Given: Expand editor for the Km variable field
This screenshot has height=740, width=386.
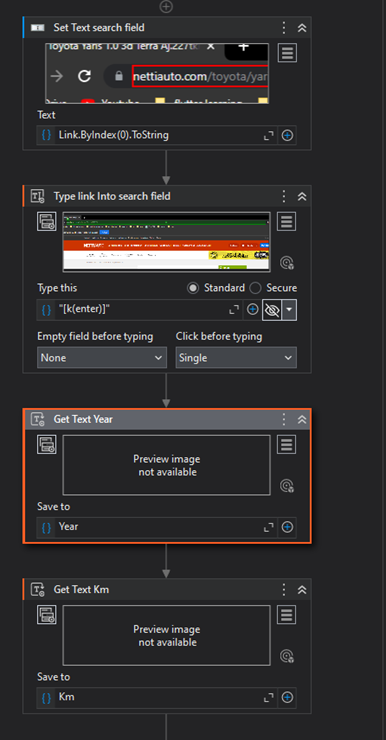Looking at the screenshot, I should pos(269,698).
